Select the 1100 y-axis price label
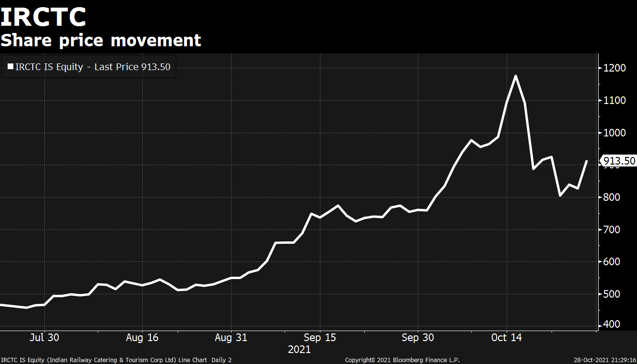This screenshot has height=364, width=637. (x=614, y=101)
